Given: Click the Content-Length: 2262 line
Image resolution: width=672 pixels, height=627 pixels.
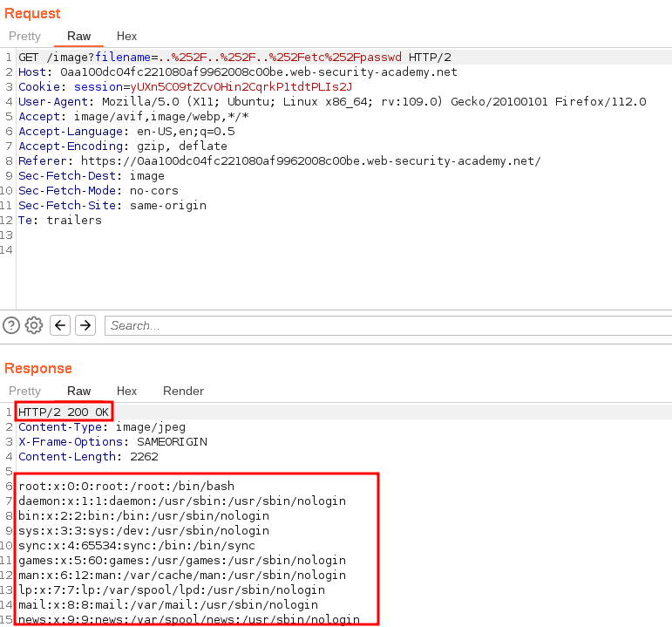Looking at the screenshot, I should click(x=88, y=457).
